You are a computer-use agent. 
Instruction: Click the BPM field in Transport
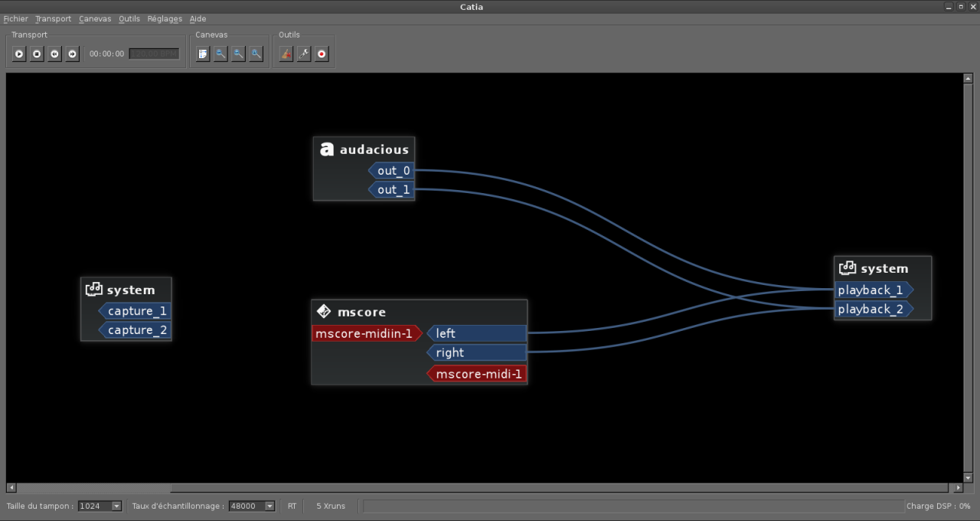(x=154, y=54)
